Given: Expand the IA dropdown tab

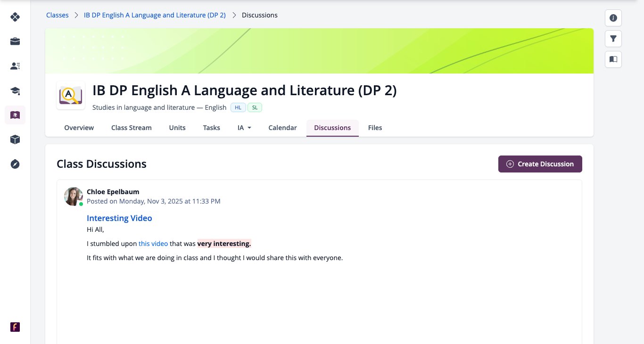Looking at the screenshot, I should (244, 128).
